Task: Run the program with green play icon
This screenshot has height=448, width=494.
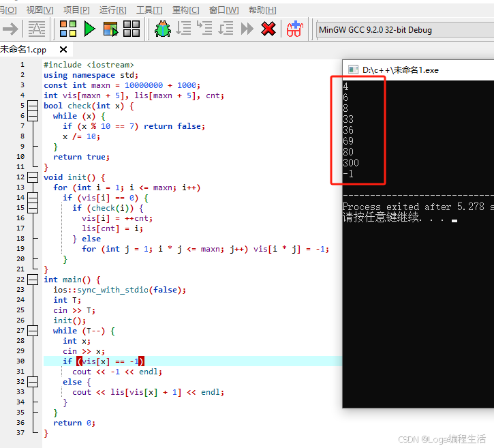Action: [x=90, y=29]
